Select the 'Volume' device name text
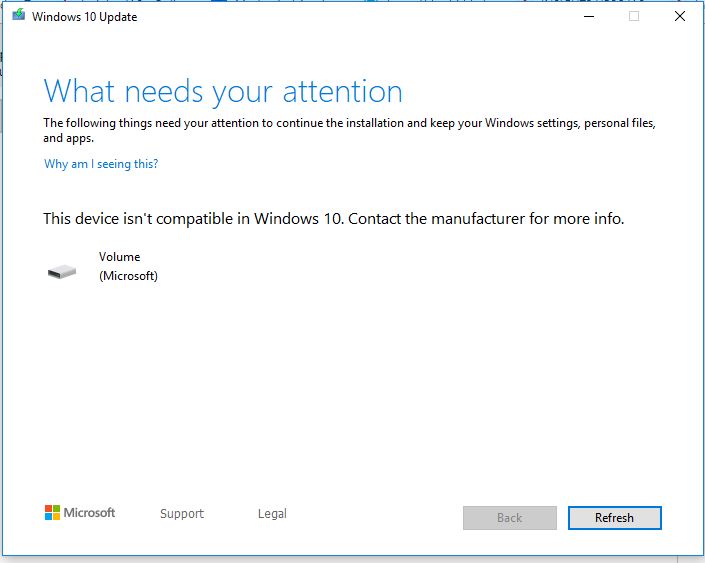 point(120,257)
